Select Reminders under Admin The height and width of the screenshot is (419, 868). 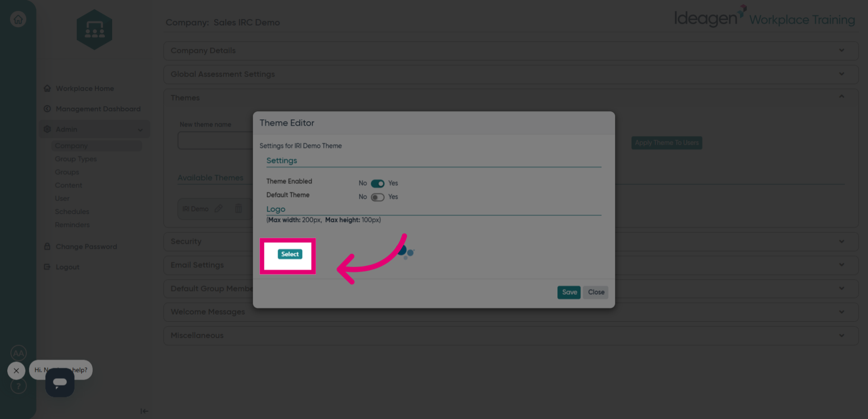pos(72,225)
